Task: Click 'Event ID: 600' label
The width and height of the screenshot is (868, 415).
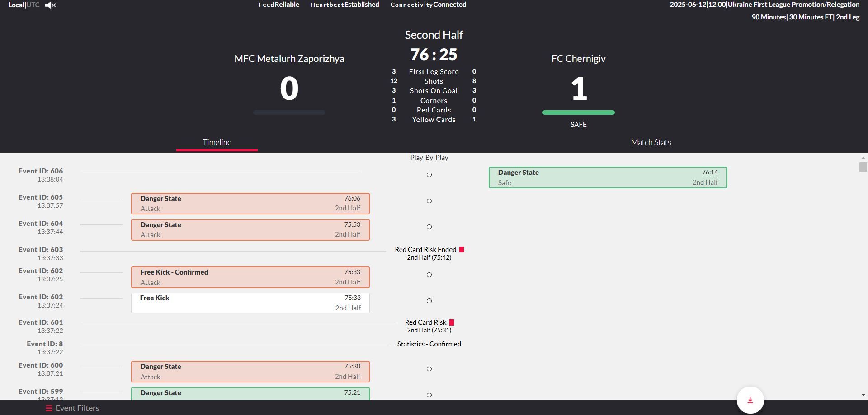Action: click(41, 365)
